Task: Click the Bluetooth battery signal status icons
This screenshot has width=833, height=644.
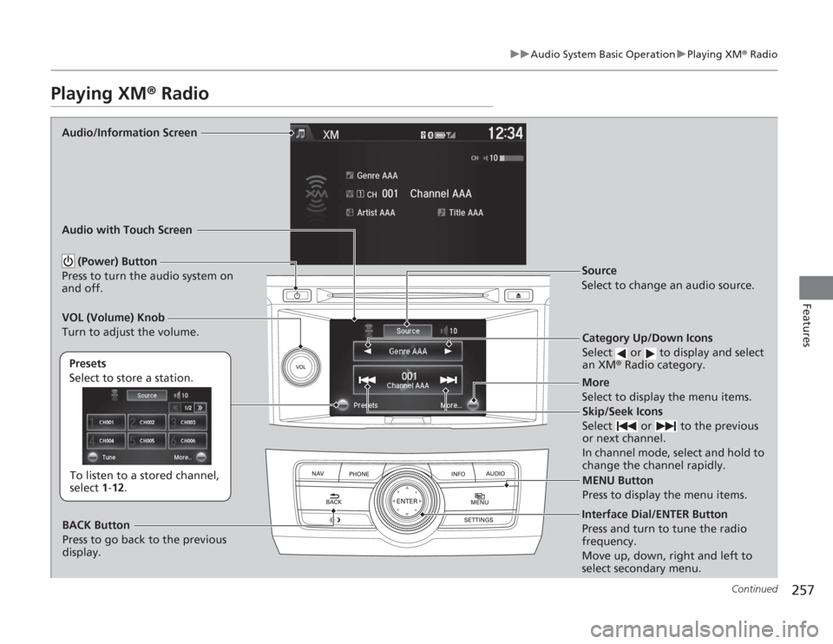Action: 438,135
